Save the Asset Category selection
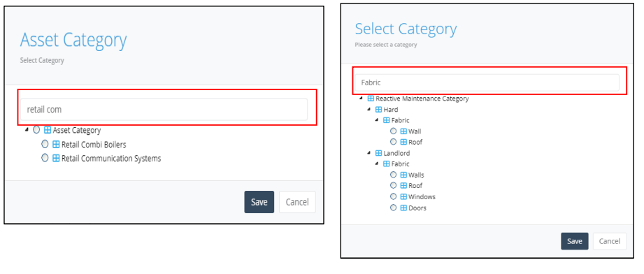This screenshot has height=274, width=644. 259,202
